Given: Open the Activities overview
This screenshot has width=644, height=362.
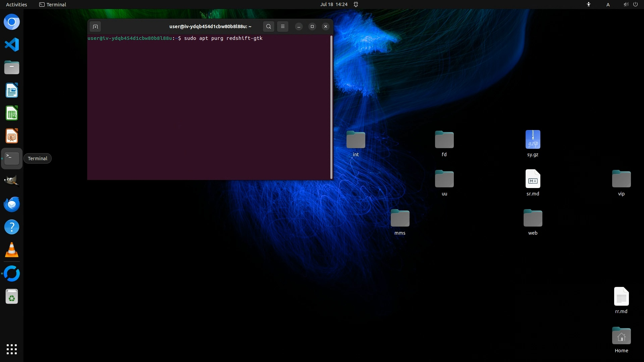Looking at the screenshot, I should [16, 4].
